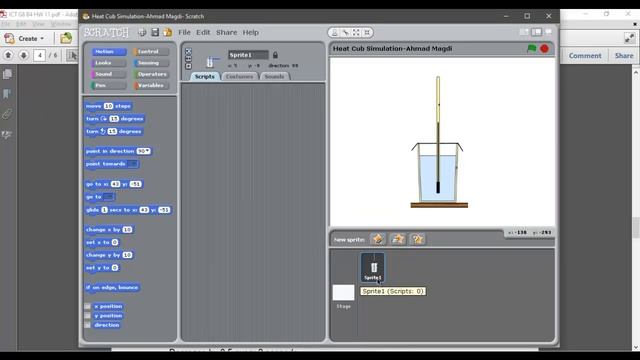
Task: Select the Stage thumbnail
Action: (344, 293)
